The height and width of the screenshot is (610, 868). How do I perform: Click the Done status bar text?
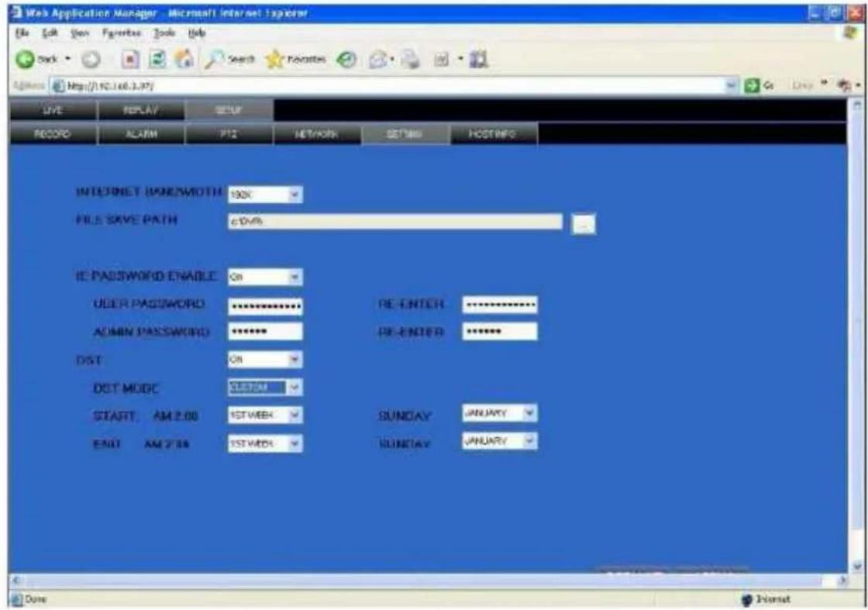click(36, 599)
